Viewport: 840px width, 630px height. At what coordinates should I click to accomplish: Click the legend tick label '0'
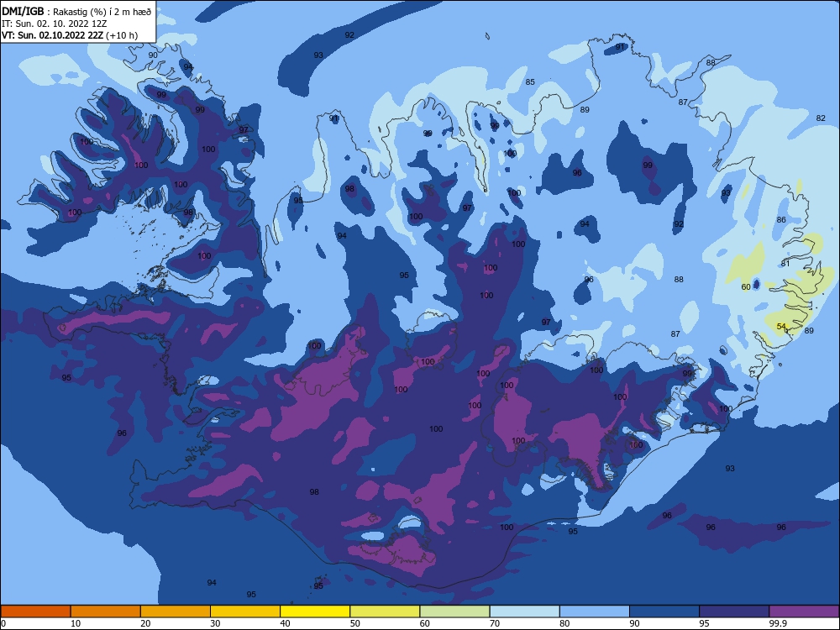click(3, 623)
